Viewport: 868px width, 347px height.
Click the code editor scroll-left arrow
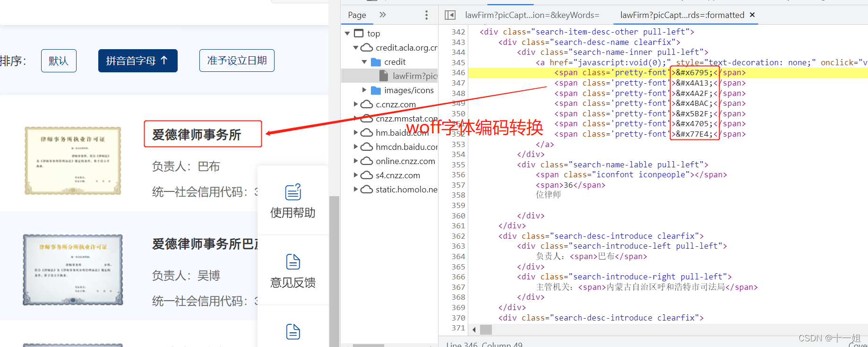click(474, 330)
